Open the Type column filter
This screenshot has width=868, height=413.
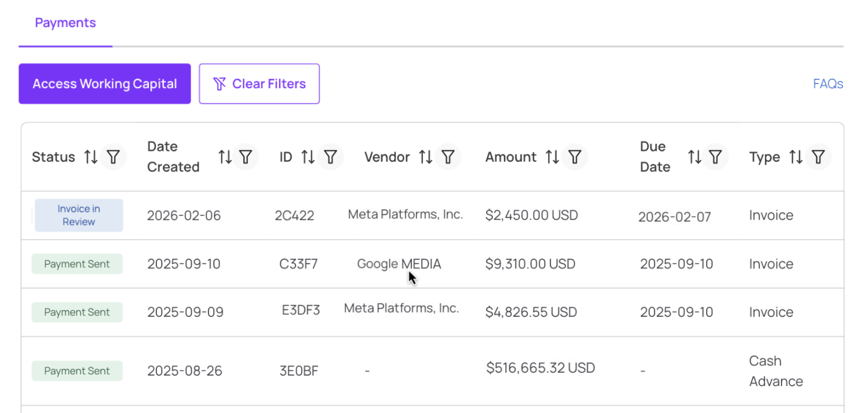coord(818,157)
